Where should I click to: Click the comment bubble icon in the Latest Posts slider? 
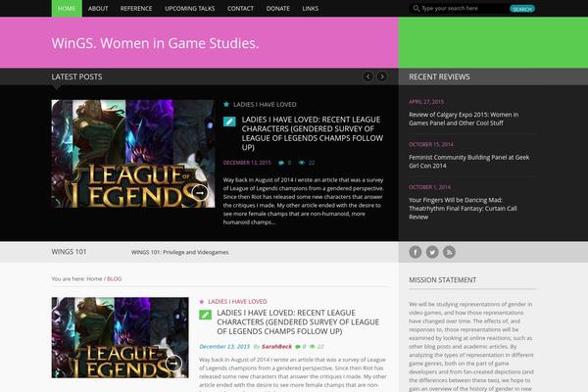tap(281, 163)
